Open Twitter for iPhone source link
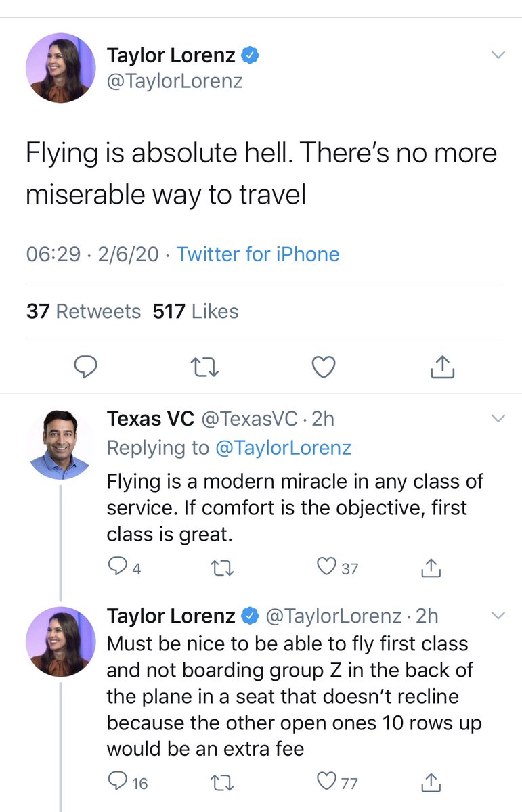This screenshot has width=522, height=812. [x=258, y=254]
